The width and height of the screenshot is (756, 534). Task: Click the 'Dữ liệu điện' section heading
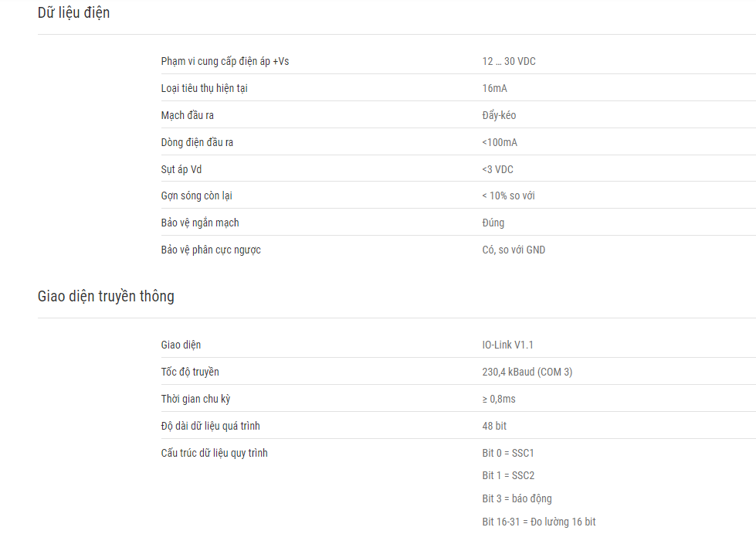(74, 12)
